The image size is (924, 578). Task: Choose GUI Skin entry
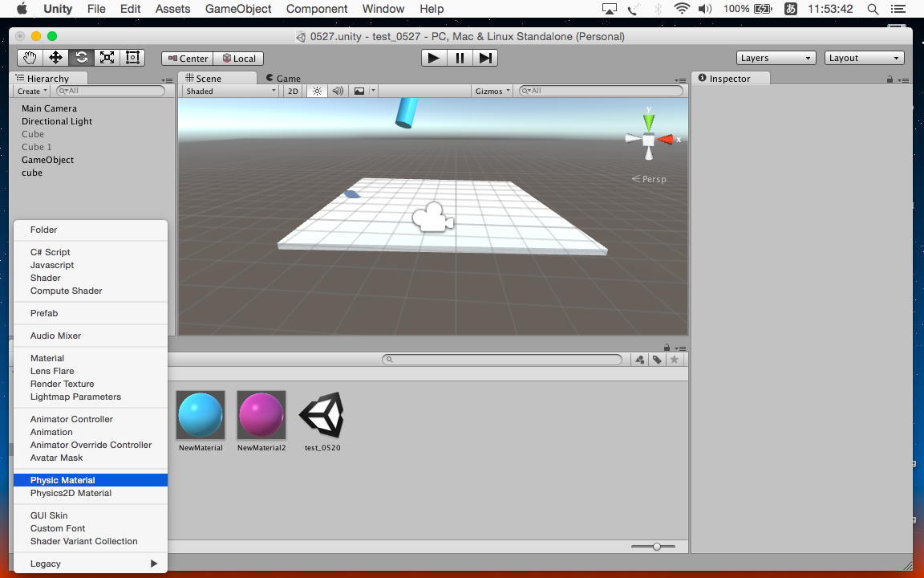click(x=91, y=515)
